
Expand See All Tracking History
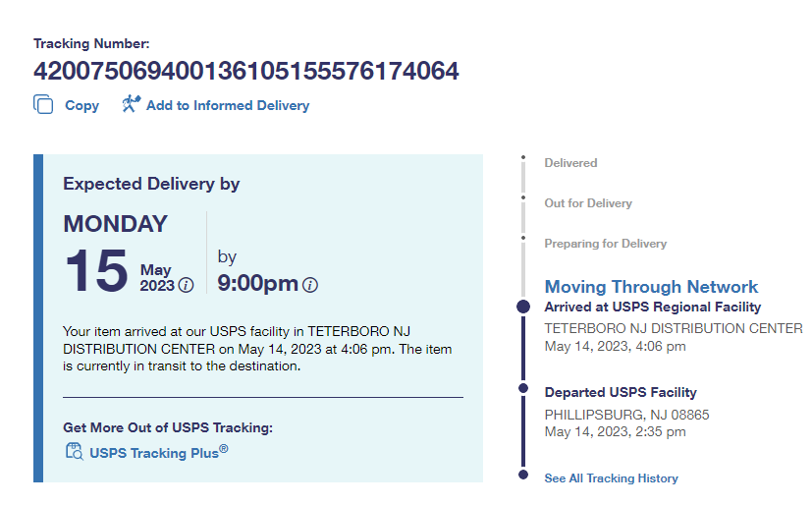point(611,478)
